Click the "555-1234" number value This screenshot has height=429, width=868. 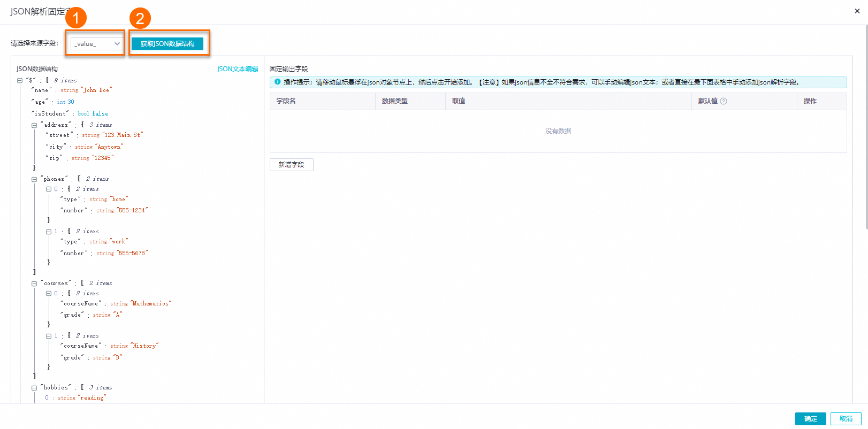point(132,211)
